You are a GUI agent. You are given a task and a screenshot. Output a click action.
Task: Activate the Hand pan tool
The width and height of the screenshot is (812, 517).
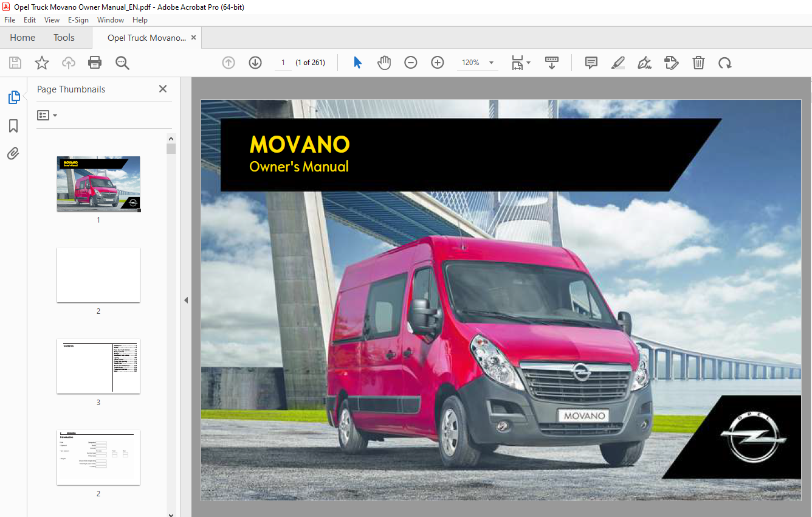(x=384, y=63)
